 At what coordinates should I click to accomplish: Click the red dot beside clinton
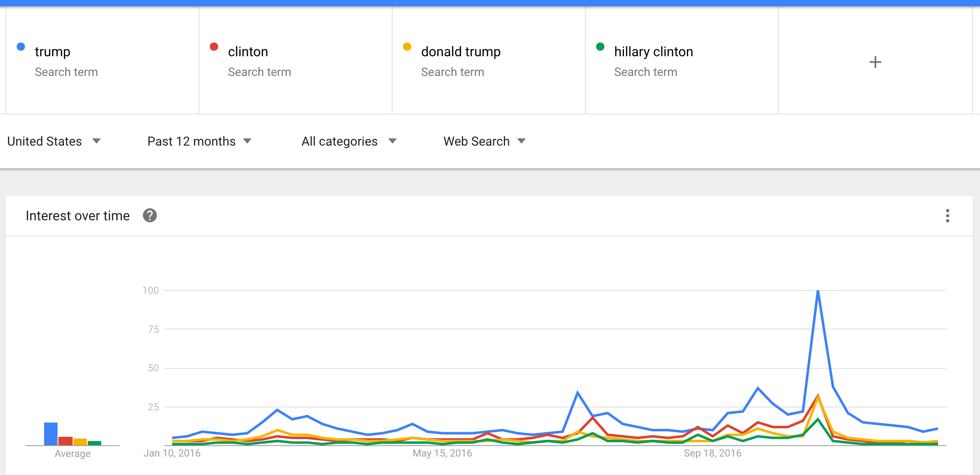pos(214,47)
